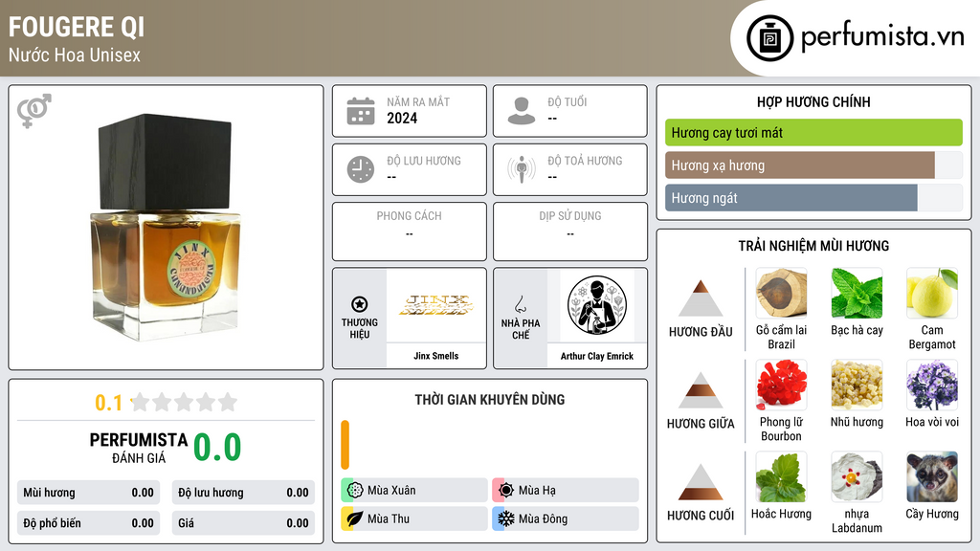Select the Nhũ hương note image
Viewport: 980px width, 551px height.
point(857,385)
